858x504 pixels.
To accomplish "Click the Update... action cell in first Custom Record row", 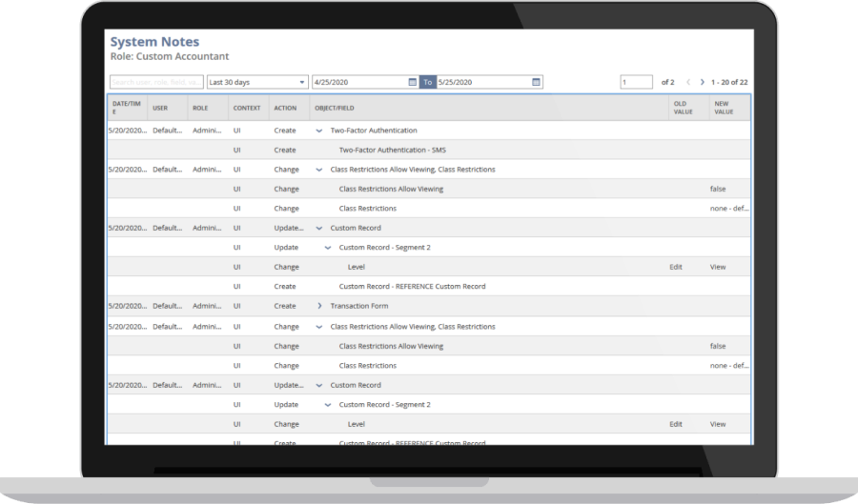I will [289, 228].
